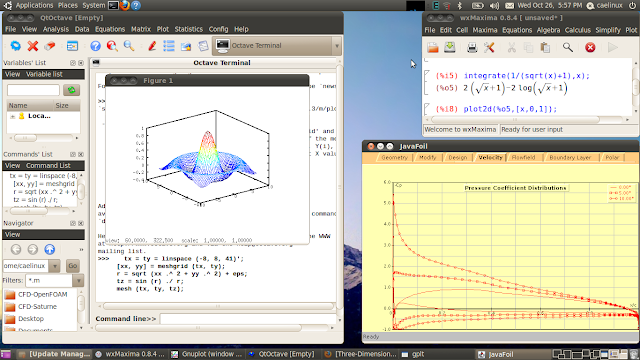Image resolution: width=640 pixels, height=360 pixels.
Task: Click the red X stop icon in QtOctave toolbar
Action: 33,46
